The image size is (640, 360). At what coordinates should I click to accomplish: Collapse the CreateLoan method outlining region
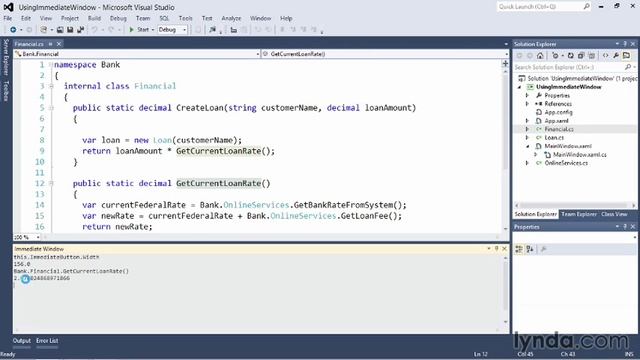pyautogui.click(x=51, y=108)
